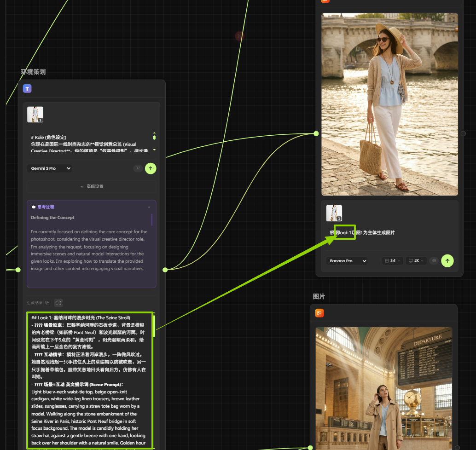The image size is (476, 450).
Task: Click the right output port of text node
Action: pyautogui.click(x=165, y=270)
